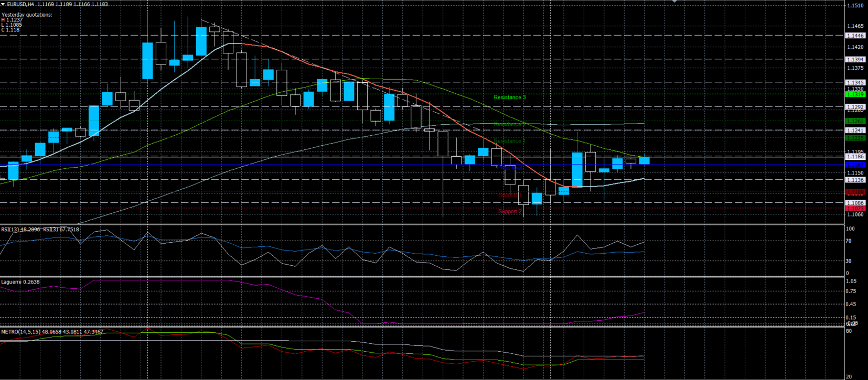Select the 'L 1.1085' yesterday low text

(12, 25)
